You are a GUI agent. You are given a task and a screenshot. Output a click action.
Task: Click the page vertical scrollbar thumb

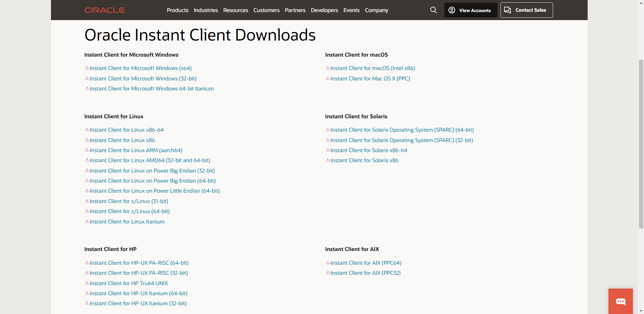click(x=641, y=144)
